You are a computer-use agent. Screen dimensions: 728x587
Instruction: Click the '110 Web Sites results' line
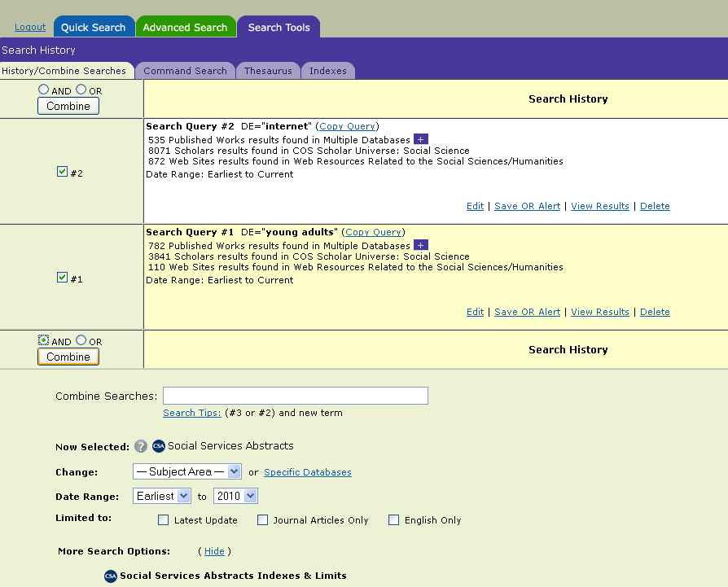356,267
